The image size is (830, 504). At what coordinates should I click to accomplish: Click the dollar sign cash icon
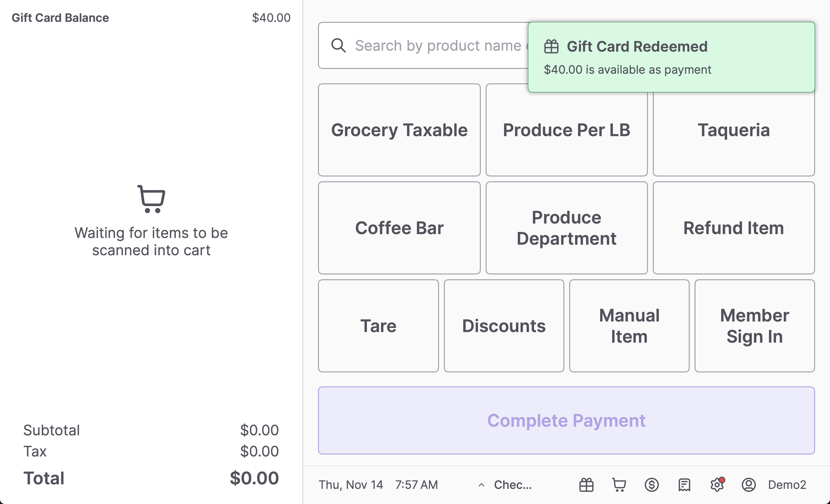(652, 485)
